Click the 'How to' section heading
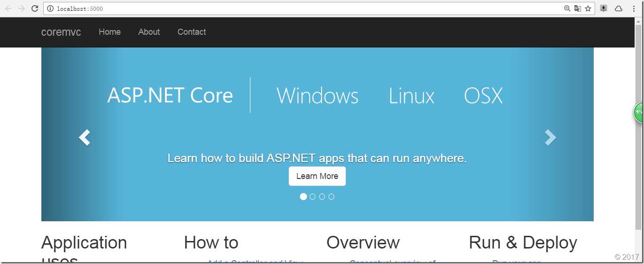 coord(211,242)
